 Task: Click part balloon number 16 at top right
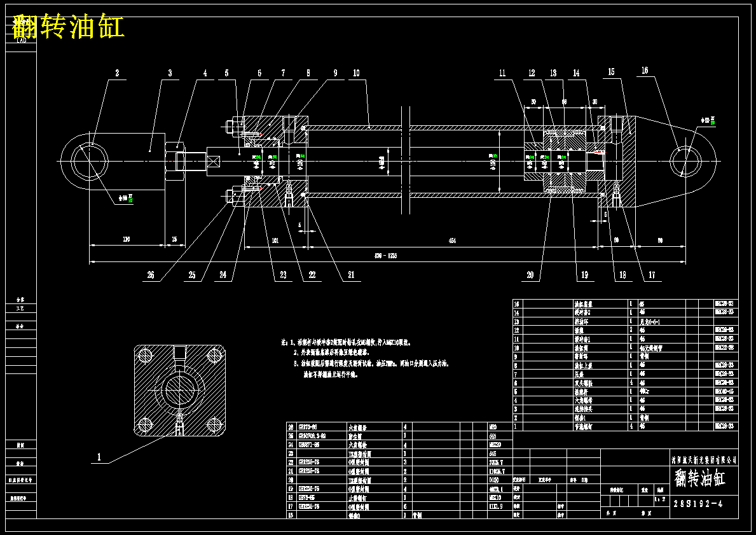coord(645,71)
